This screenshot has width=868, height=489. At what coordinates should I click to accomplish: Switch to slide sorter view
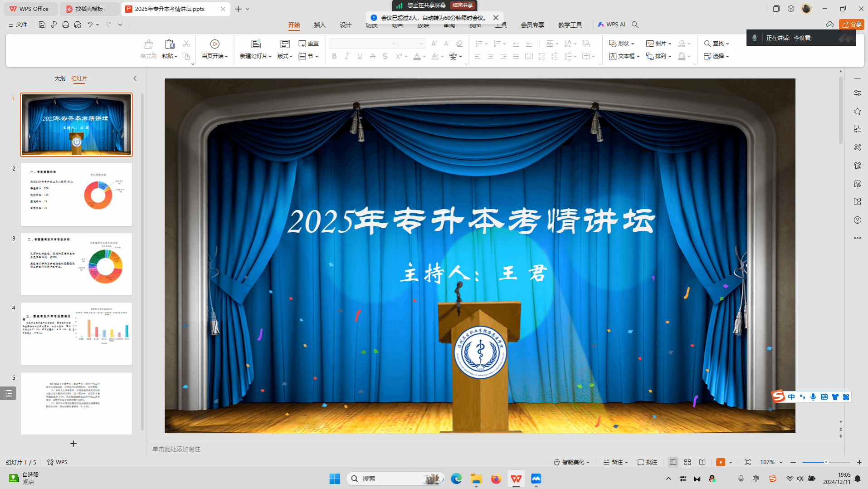coord(688,462)
